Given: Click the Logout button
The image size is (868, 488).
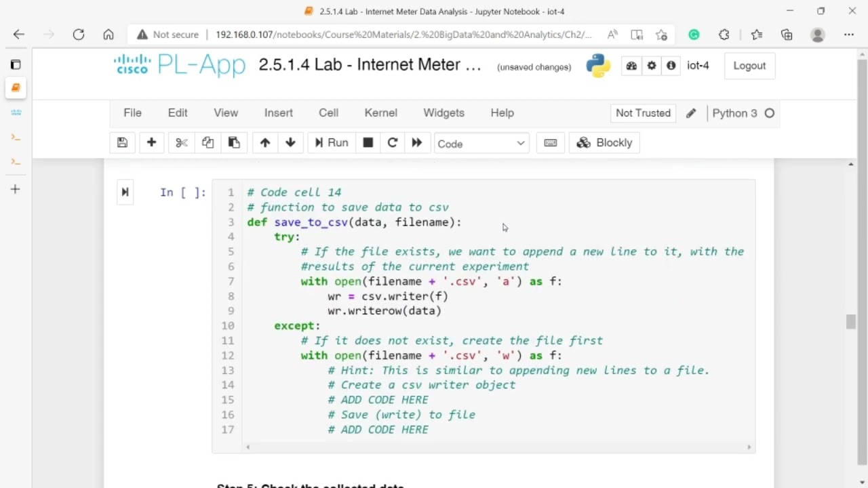Looking at the screenshot, I should [749, 66].
